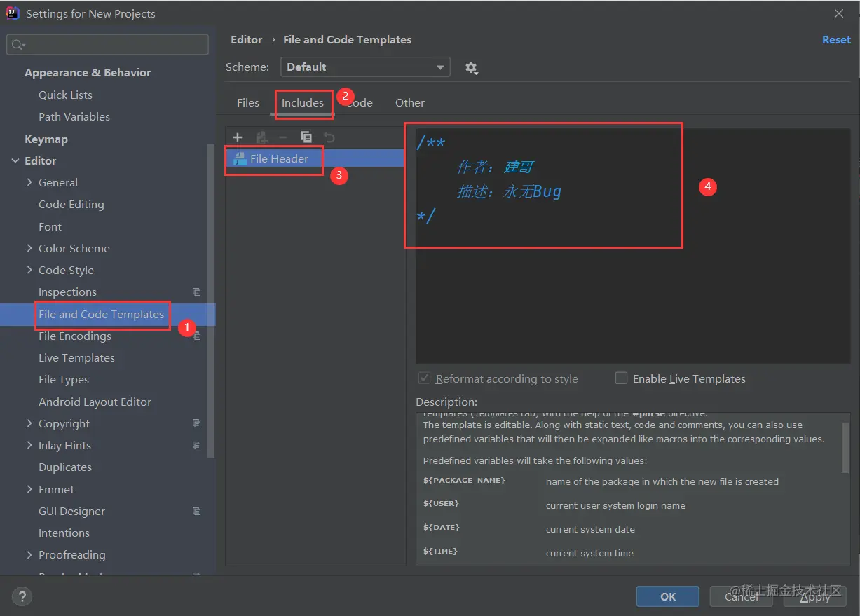
Task: Click the Apply button
Action: pyautogui.click(x=815, y=597)
